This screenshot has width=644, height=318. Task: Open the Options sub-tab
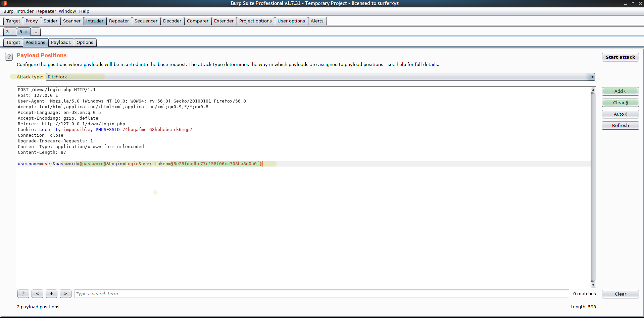(x=85, y=43)
